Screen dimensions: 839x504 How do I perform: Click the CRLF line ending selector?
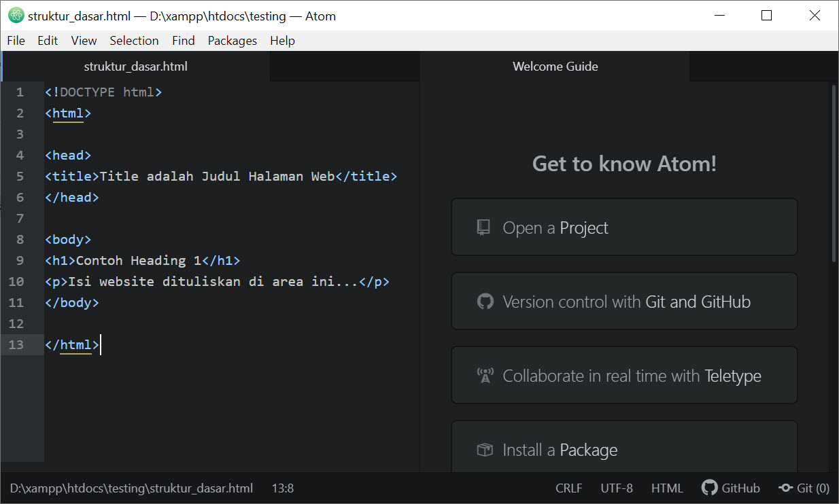569,488
